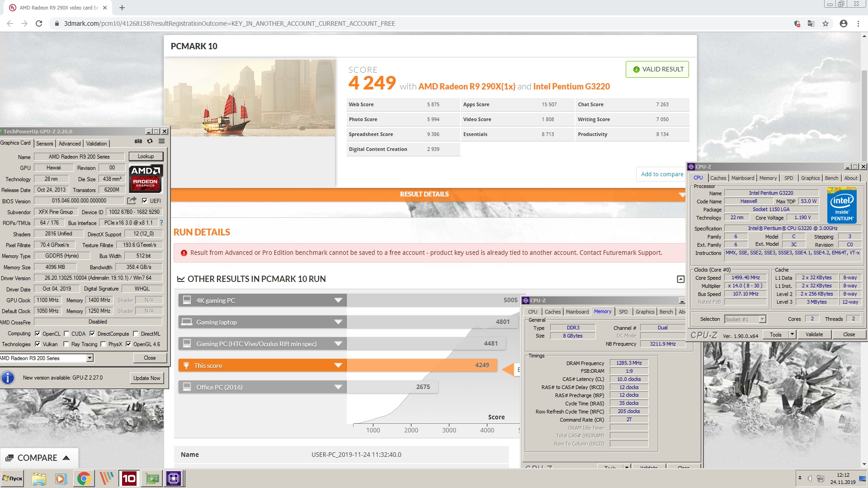Toggle the OpenGL 4.6 checkbox
Screen dimensions: 868x488
click(128, 344)
